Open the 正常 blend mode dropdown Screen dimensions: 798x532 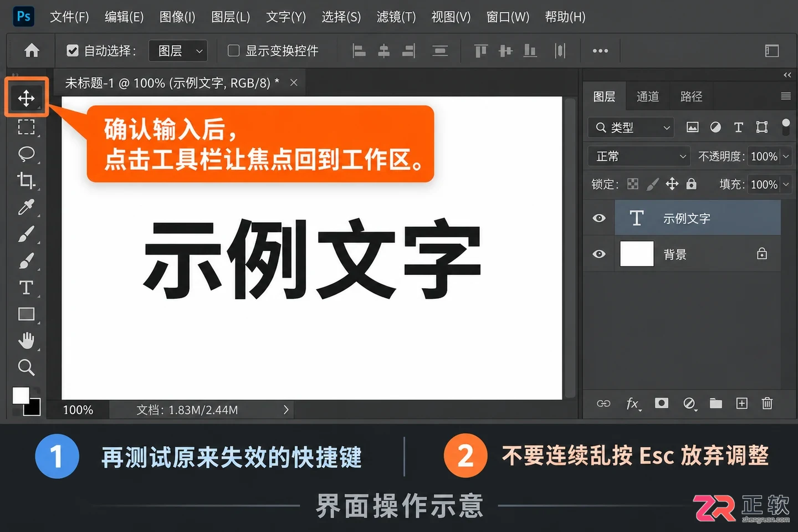(639, 156)
